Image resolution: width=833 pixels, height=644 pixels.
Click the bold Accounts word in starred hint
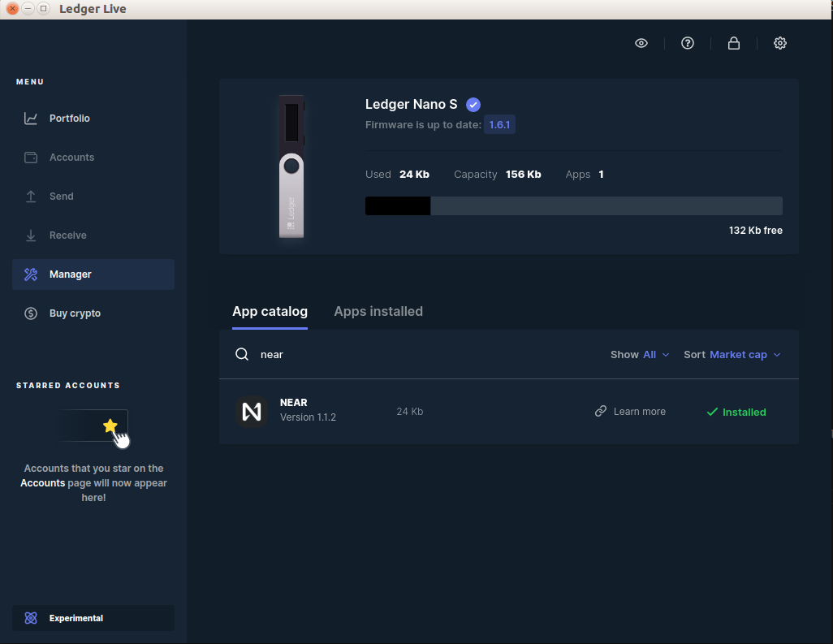(42, 483)
